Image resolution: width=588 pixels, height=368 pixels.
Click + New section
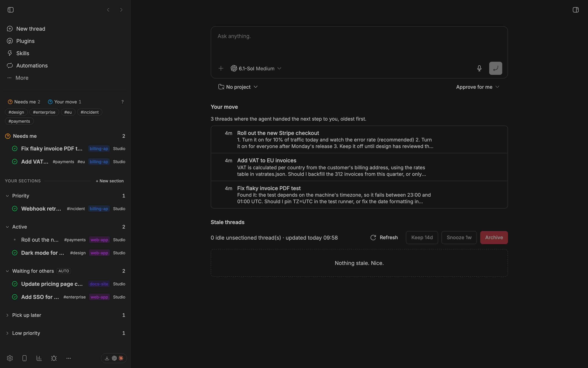point(110,181)
